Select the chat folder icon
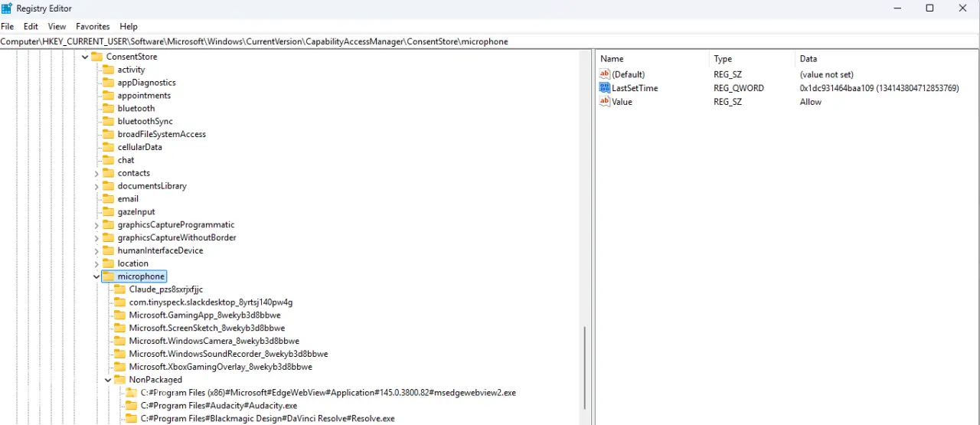Viewport: 980px width, 425px height. (x=108, y=160)
